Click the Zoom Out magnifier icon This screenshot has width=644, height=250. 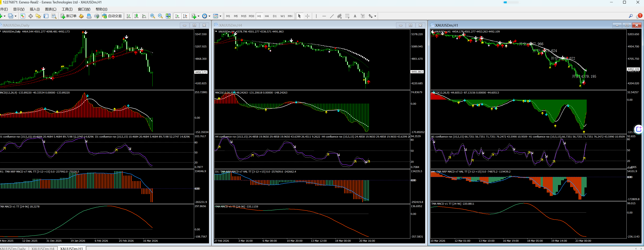(160, 16)
